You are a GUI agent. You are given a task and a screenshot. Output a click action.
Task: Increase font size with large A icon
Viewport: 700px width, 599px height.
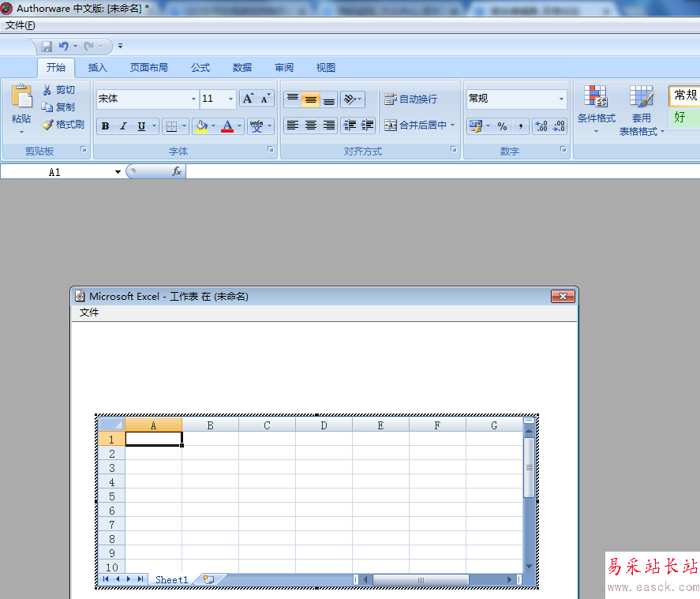point(249,99)
